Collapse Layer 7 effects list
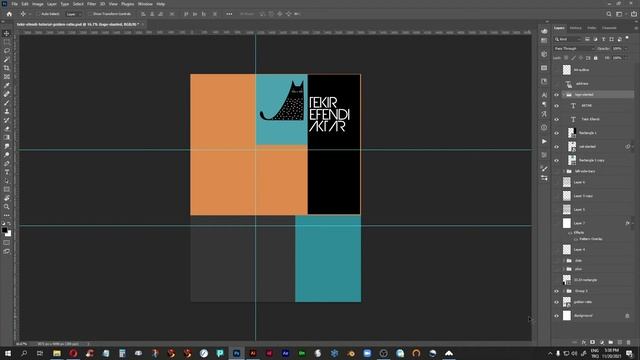640x360 pixels. (632, 223)
